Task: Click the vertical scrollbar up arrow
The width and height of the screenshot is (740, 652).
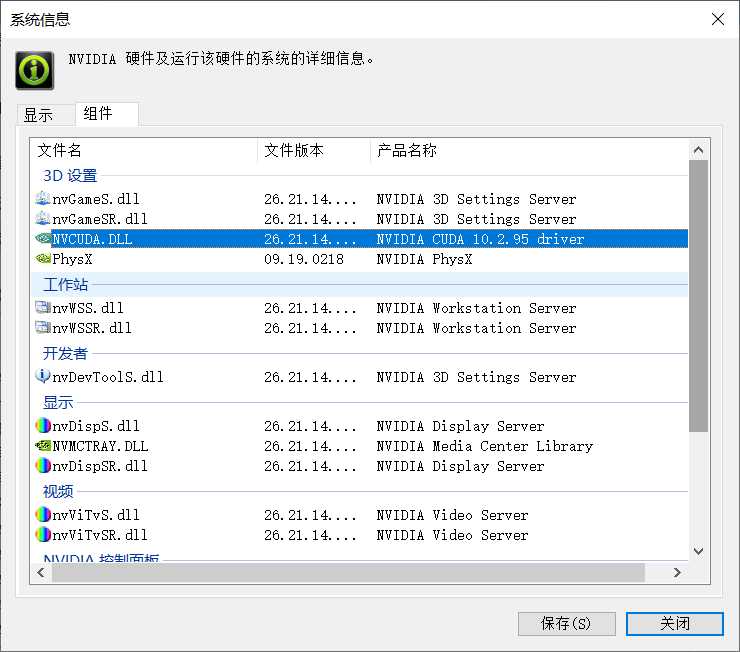Action: (x=698, y=150)
